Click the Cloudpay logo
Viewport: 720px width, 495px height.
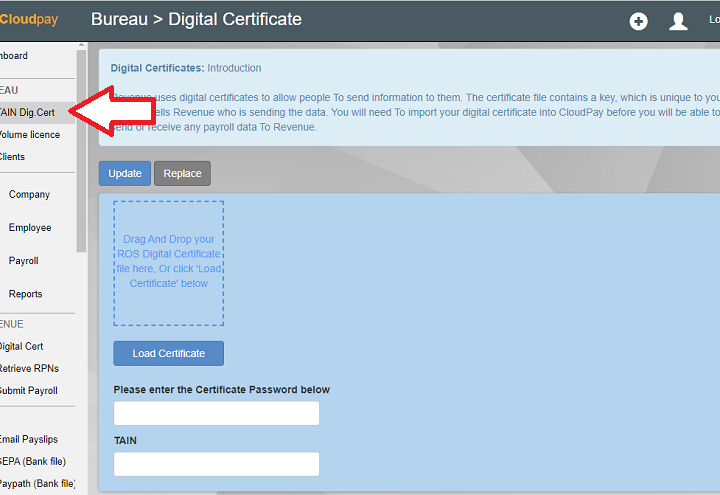point(28,19)
